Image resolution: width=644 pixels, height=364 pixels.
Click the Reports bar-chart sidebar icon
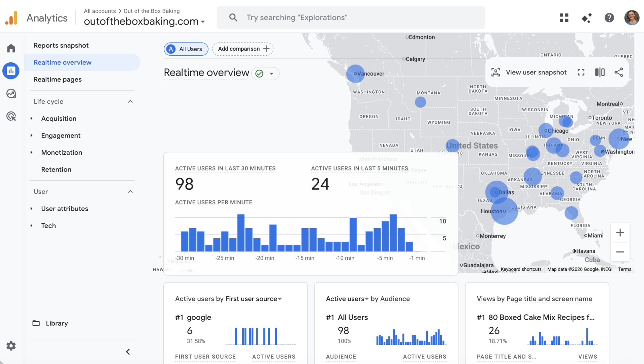coord(11,71)
